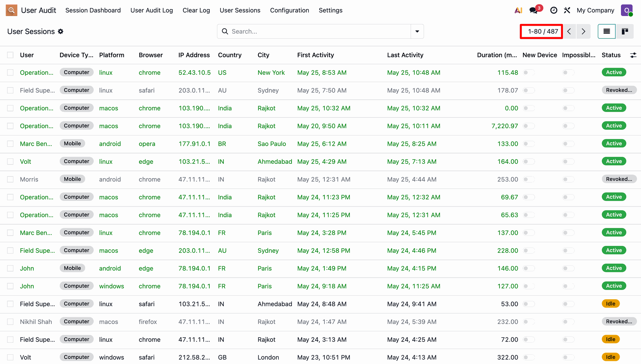
Task: Open the activities clock icon
Action: point(554,10)
